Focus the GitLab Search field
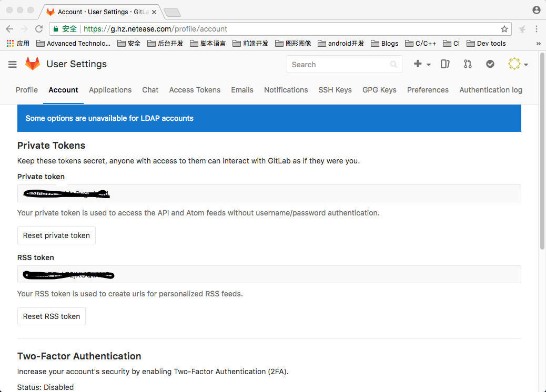The image size is (546, 392). tap(345, 64)
